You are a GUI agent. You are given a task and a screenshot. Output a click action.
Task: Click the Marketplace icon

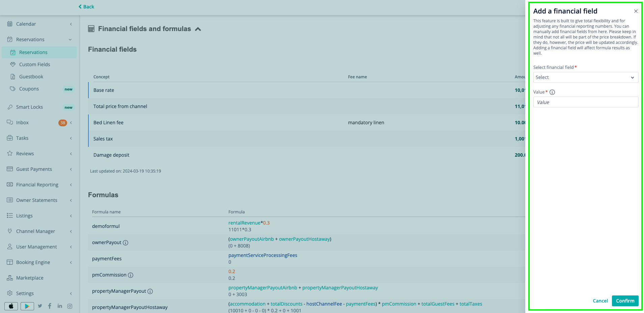pyautogui.click(x=10, y=278)
